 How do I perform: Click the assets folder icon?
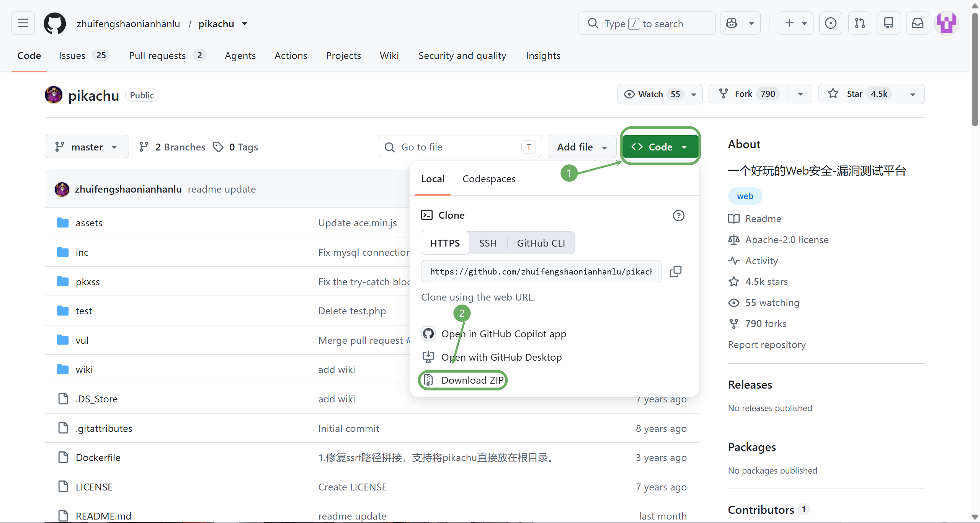click(x=63, y=222)
